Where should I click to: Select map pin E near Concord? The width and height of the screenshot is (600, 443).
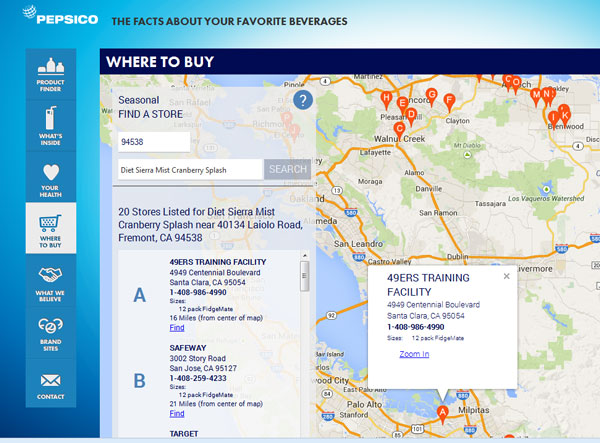(402, 106)
